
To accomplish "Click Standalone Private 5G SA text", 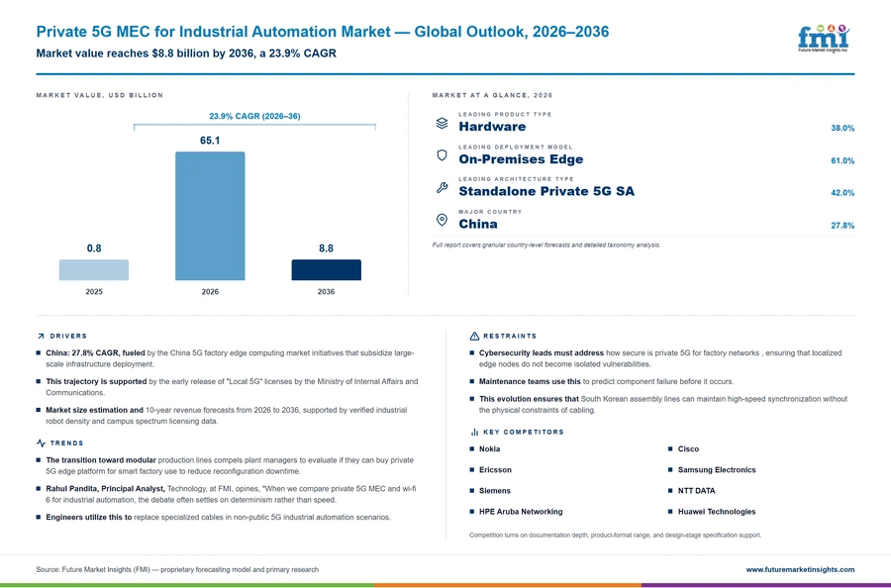I will point(546,191).
